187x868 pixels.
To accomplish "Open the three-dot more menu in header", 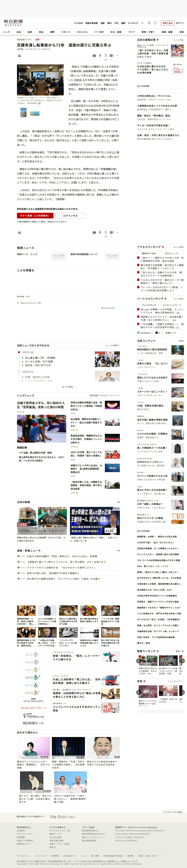I will (142, 23).
